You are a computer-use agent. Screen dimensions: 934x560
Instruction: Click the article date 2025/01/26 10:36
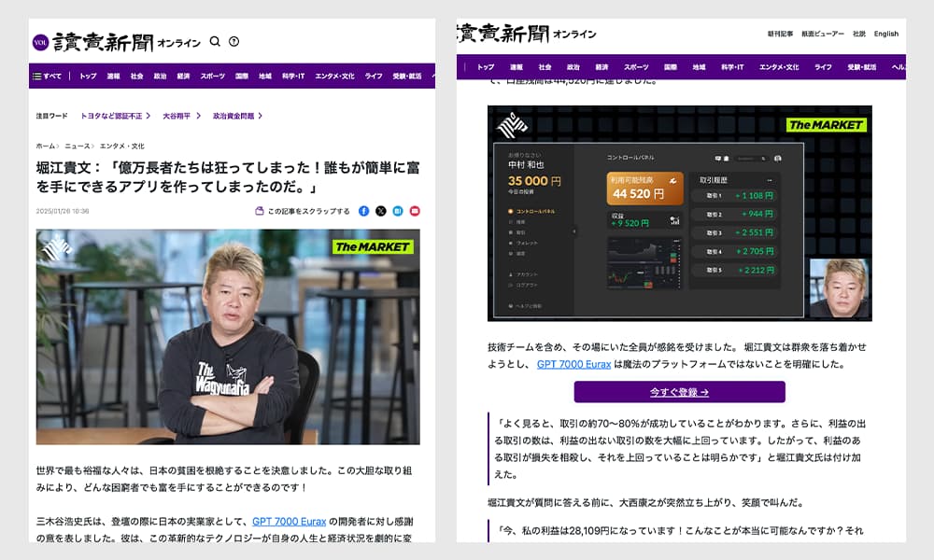[x=63, y=211]
